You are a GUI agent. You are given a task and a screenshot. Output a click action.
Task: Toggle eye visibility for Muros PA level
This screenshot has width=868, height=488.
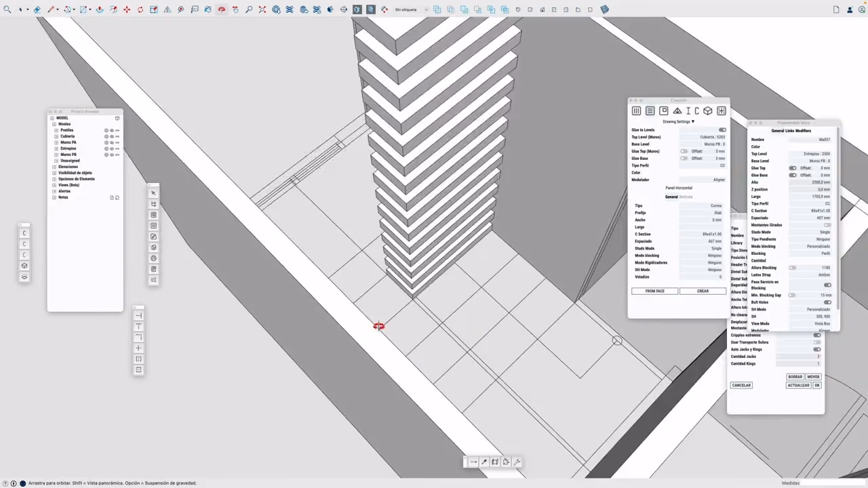[x=112, y=142]
